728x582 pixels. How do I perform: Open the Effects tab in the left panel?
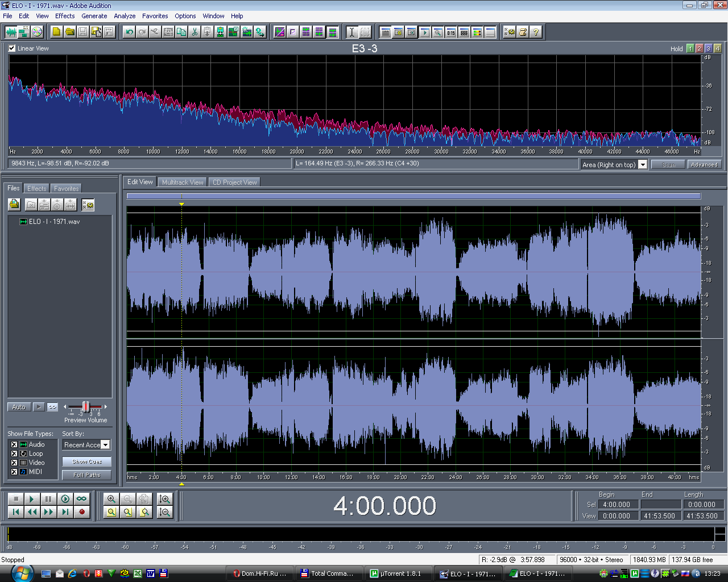pos(37,189)
